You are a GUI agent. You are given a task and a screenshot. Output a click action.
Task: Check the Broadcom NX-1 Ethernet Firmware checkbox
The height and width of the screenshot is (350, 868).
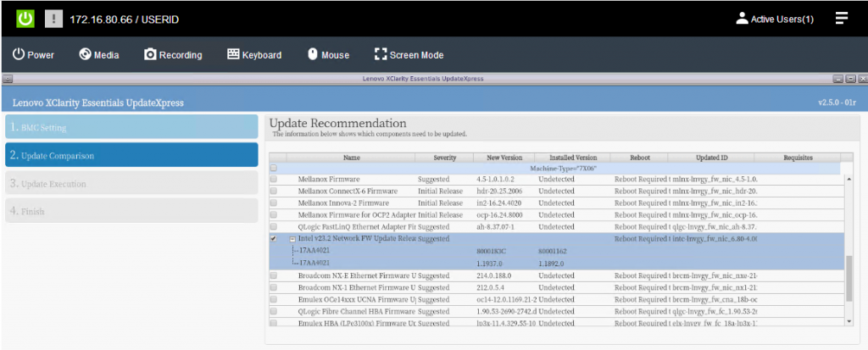point(274,287)
